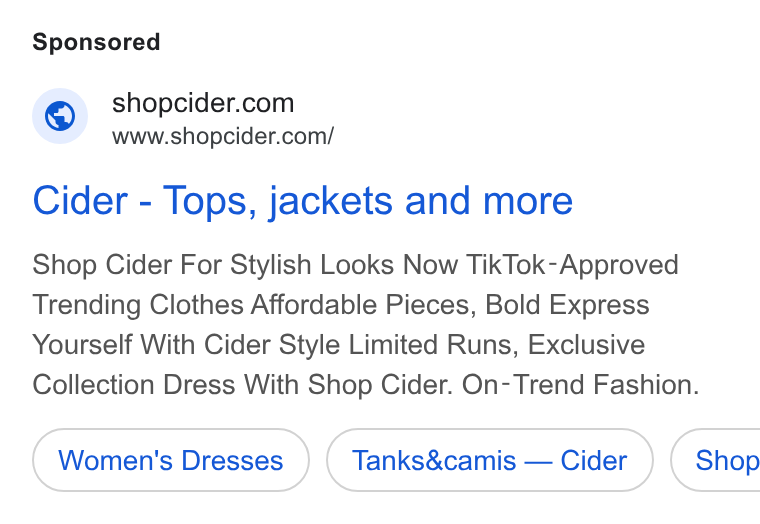Click the blue globe favicon icon
The width and height of the screenshot is (760, 524).
(x=60, y=116)
